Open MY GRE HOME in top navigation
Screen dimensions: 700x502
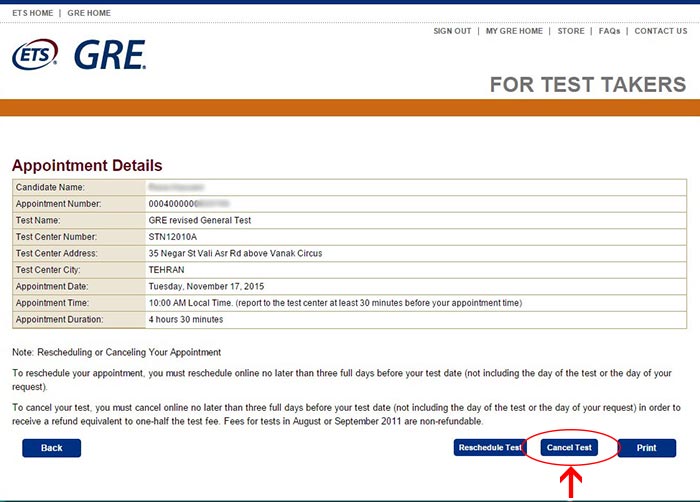coord(514,31)
